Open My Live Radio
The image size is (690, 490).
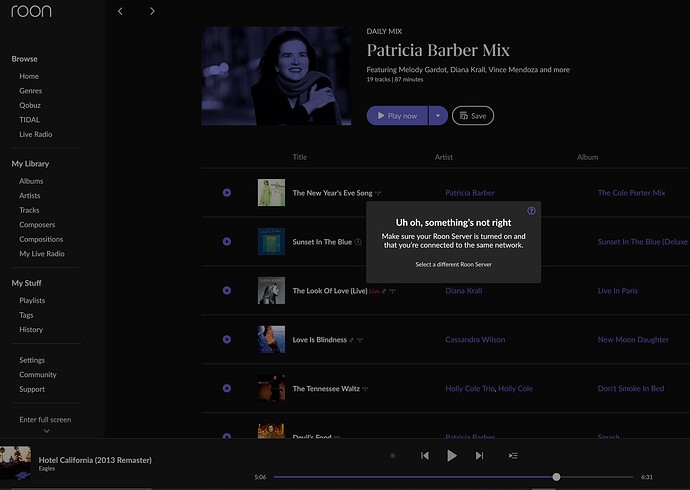[x=42, y=253]
